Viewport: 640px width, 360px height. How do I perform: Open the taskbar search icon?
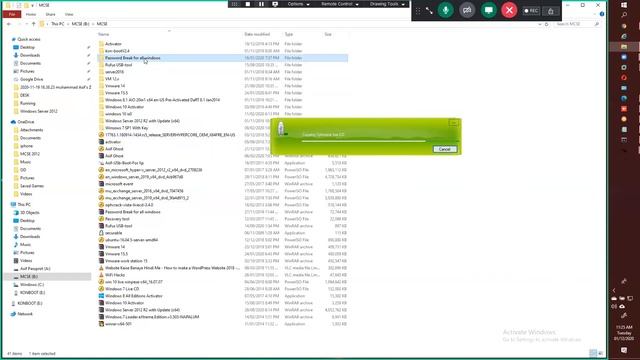624,15
